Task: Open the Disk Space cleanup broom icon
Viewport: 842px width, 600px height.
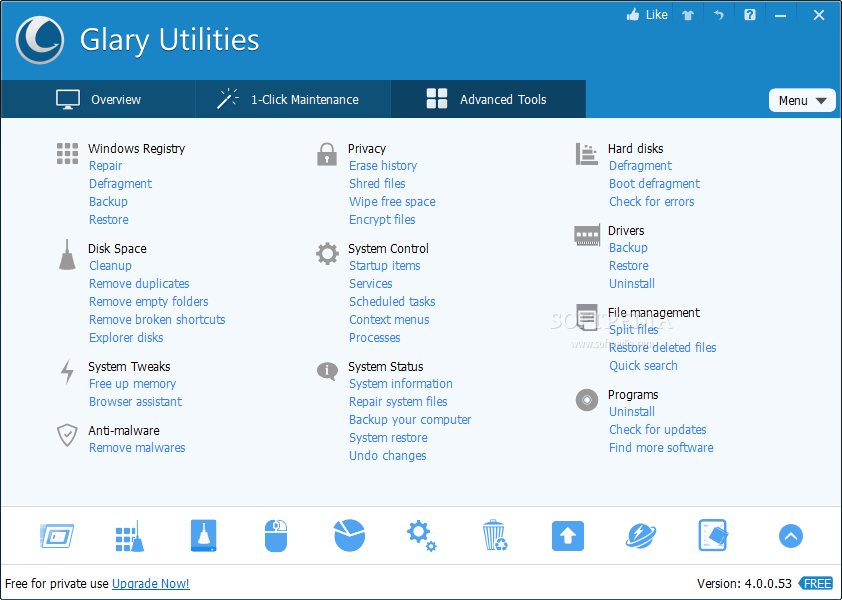Action: (66, 256)
